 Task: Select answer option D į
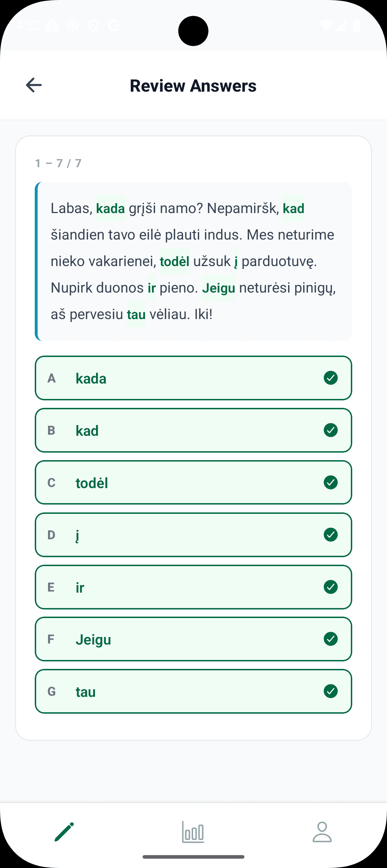click(x=193, y=535)
